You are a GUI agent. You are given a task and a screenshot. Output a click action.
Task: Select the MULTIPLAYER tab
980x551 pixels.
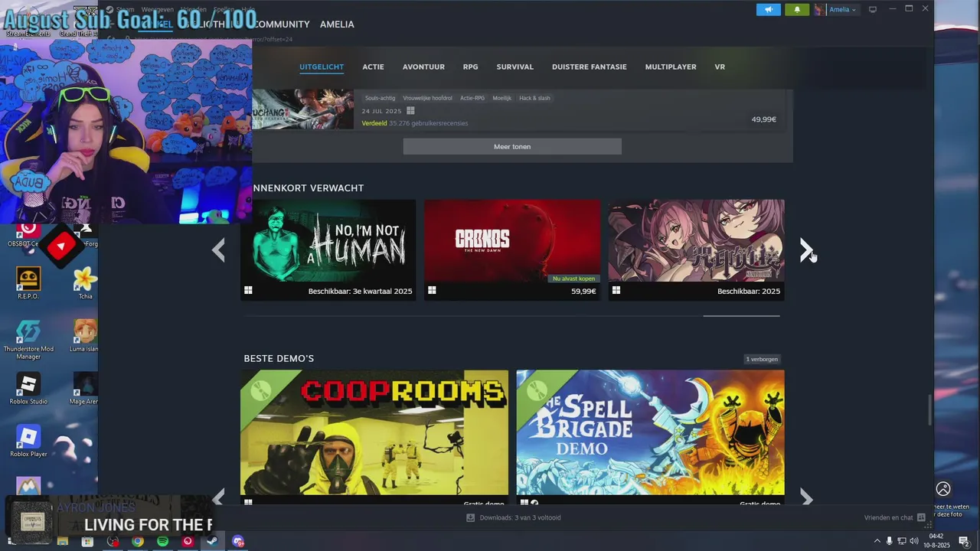tap(671, 67)
